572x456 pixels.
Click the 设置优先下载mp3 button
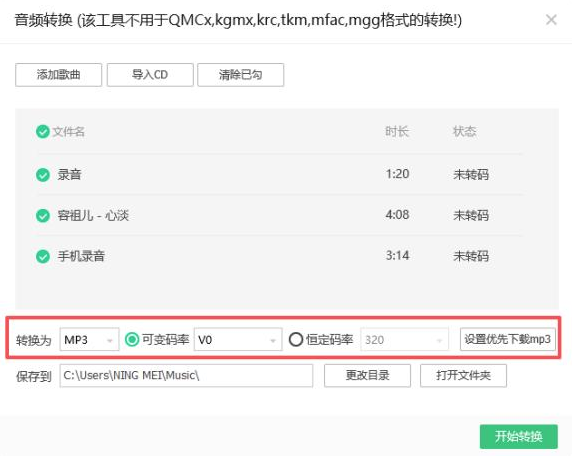(x=507, y=339)
